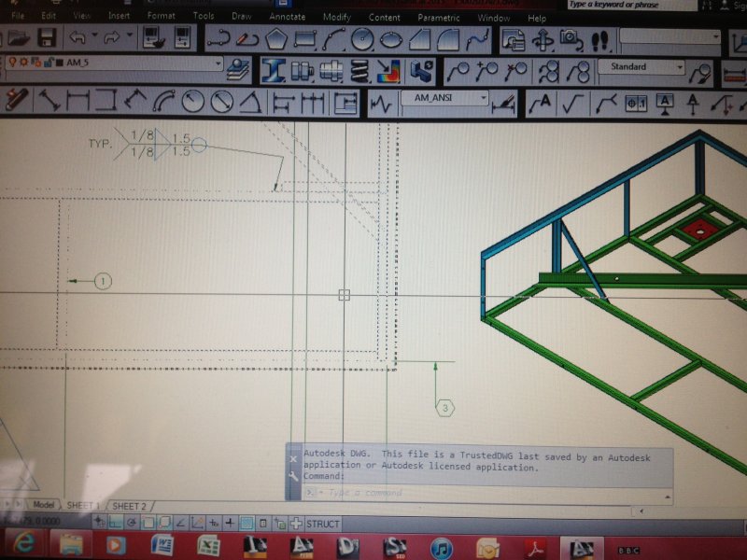Click the camera view icon
Viewport: 747px width, 560px height.
[x=571, y=40]
